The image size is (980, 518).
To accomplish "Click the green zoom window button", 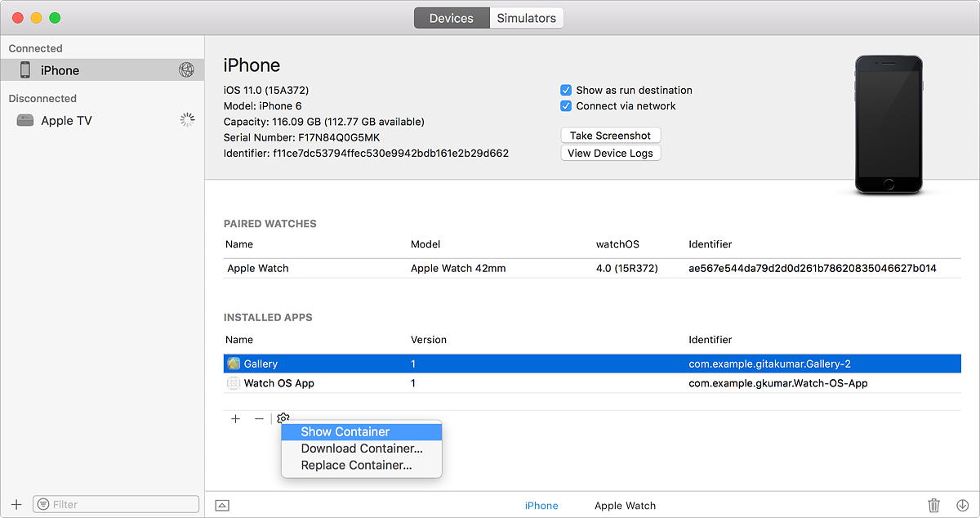I will [55, 18].
